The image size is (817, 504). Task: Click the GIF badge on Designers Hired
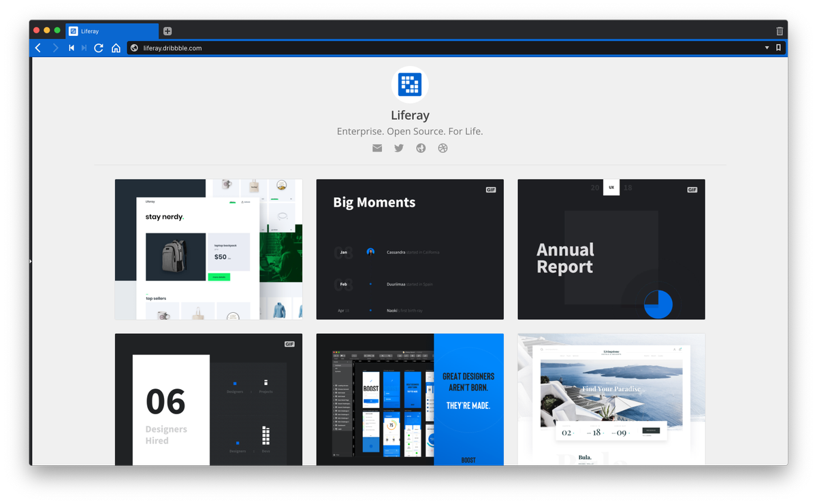point(289,344)
